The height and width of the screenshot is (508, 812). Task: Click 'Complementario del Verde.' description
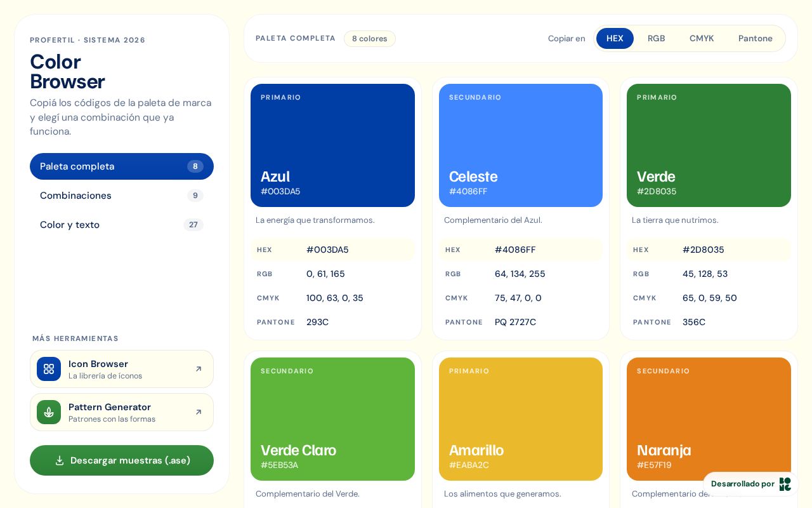point(308,494)
